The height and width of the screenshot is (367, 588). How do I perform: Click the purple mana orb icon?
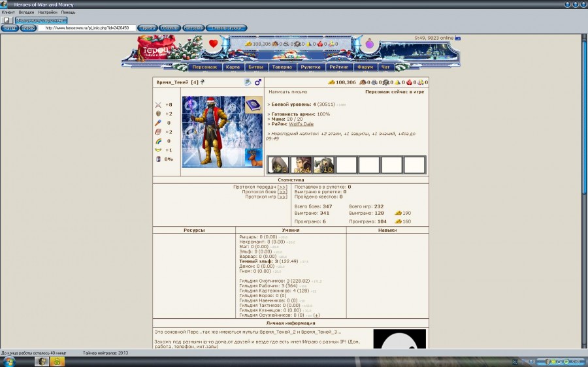[370, 44]
